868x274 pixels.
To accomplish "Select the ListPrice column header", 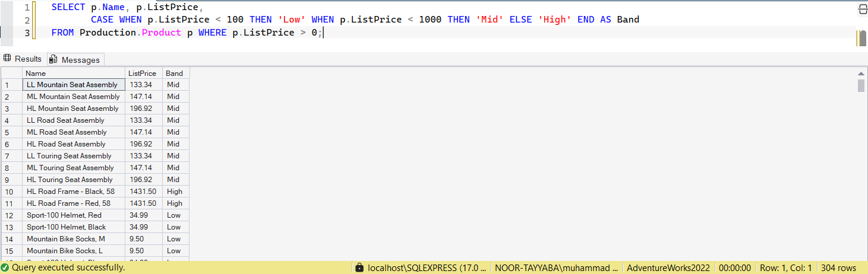I will pyautogui.click(x=144, y=73).
